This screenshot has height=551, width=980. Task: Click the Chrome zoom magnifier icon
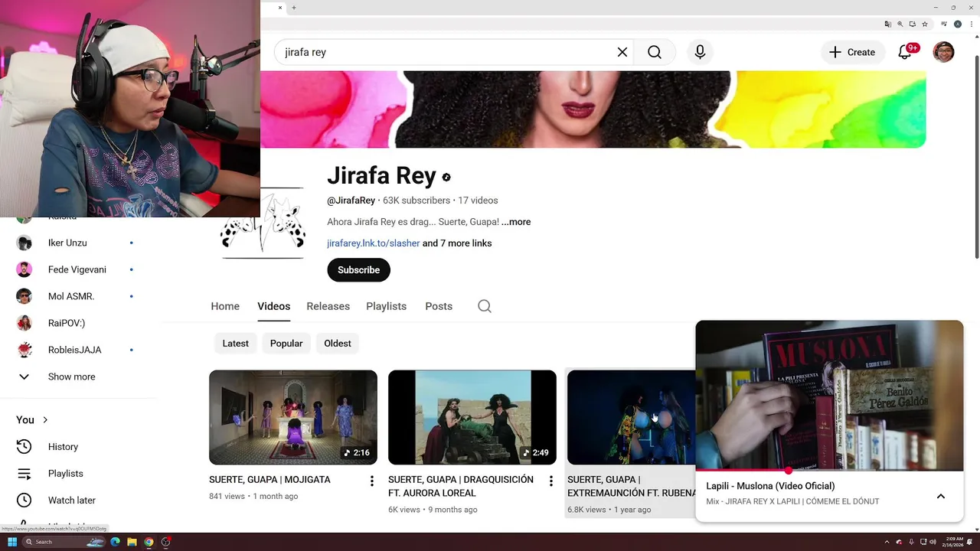click(900, 24)
